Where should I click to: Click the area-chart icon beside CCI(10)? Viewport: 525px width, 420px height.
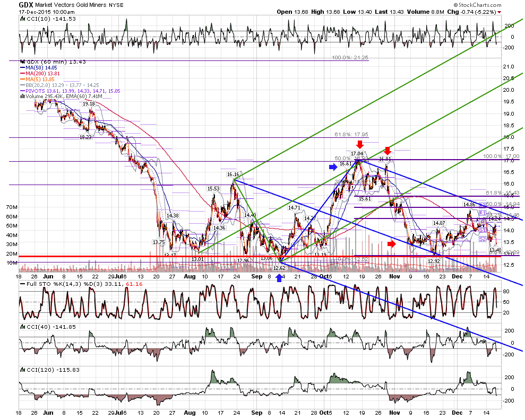pos(22,19)
